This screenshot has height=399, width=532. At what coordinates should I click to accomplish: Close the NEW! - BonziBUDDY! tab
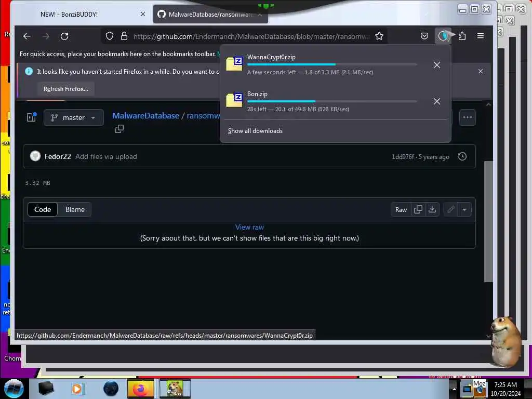tap(143, 14)
